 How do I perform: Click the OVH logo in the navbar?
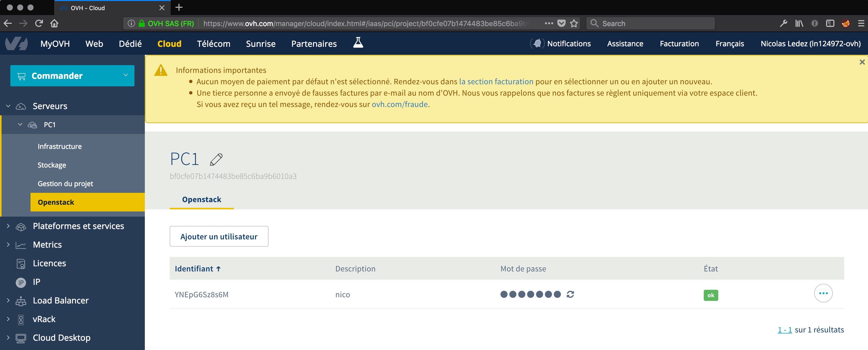coord(16,44)
